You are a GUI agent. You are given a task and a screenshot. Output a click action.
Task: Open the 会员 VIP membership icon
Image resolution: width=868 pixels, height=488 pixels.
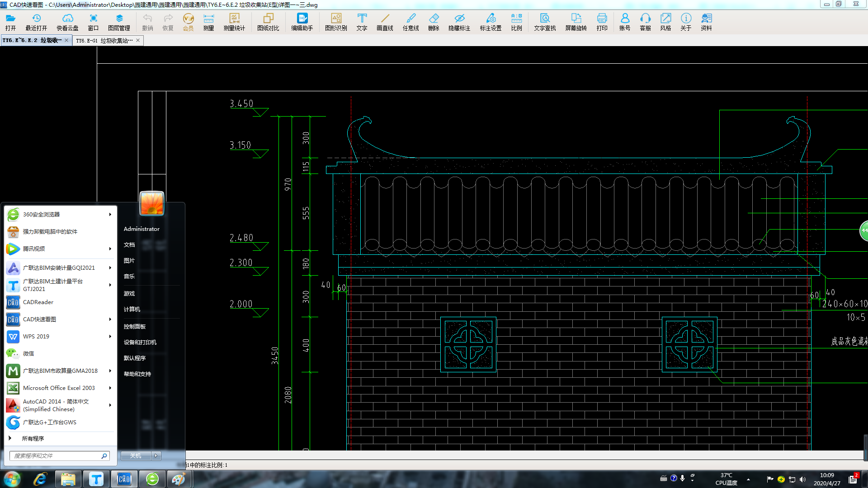tap(188, 22)
